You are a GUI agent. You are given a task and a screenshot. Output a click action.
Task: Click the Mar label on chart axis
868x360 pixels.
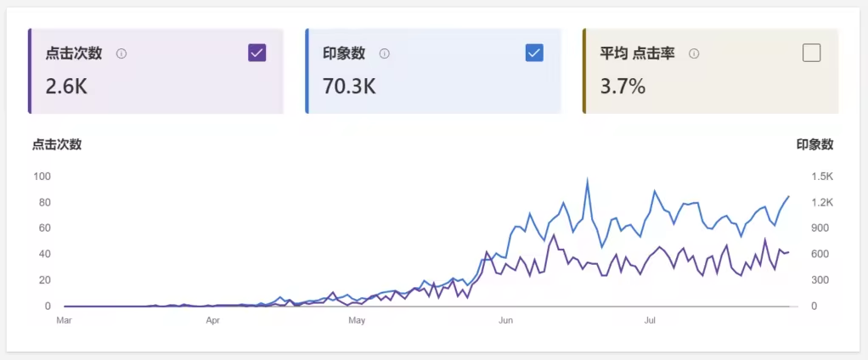click(65, 320)
